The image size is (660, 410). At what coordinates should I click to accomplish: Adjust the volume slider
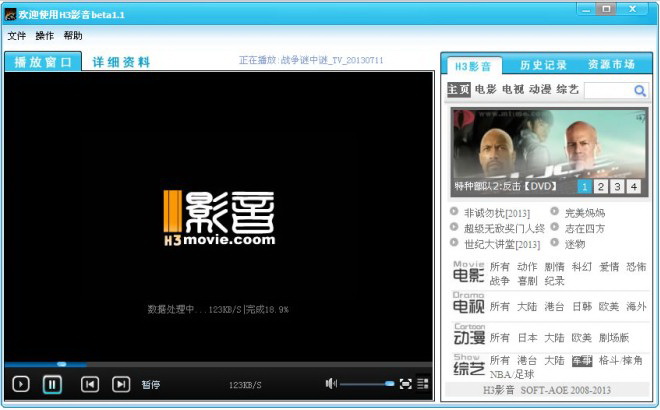click(x=367, y=383)
